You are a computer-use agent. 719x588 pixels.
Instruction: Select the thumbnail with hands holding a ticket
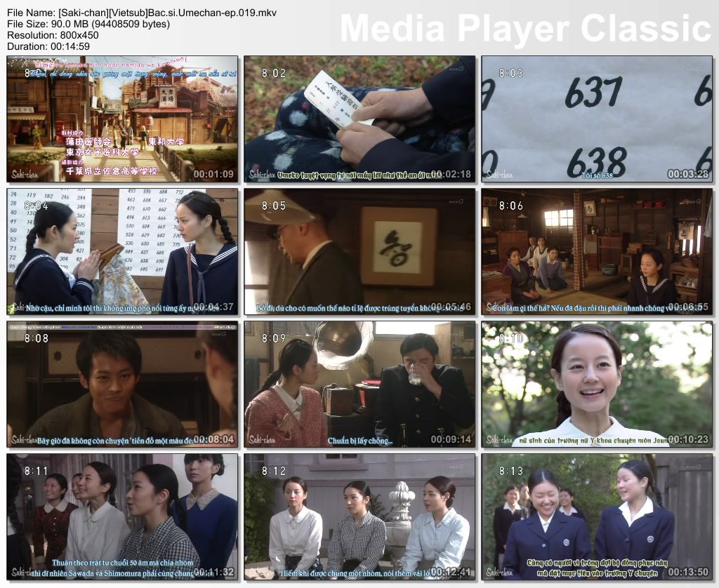click(359, 119)
